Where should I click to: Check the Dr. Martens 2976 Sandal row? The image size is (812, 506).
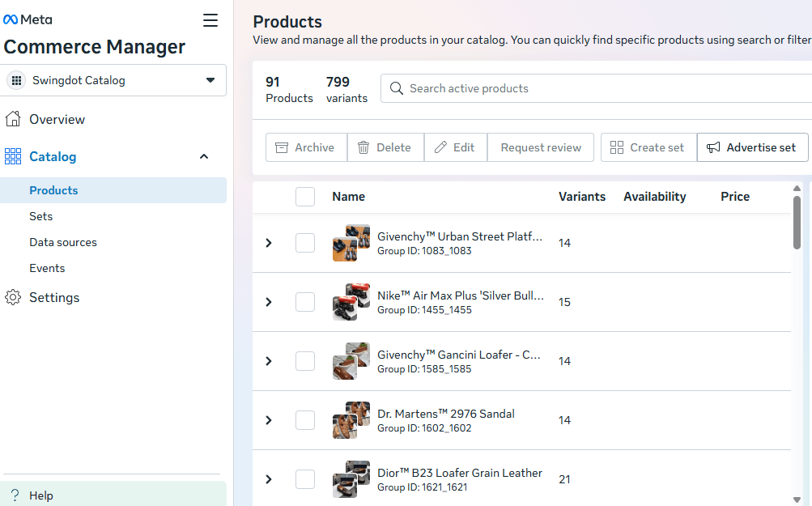305,420
